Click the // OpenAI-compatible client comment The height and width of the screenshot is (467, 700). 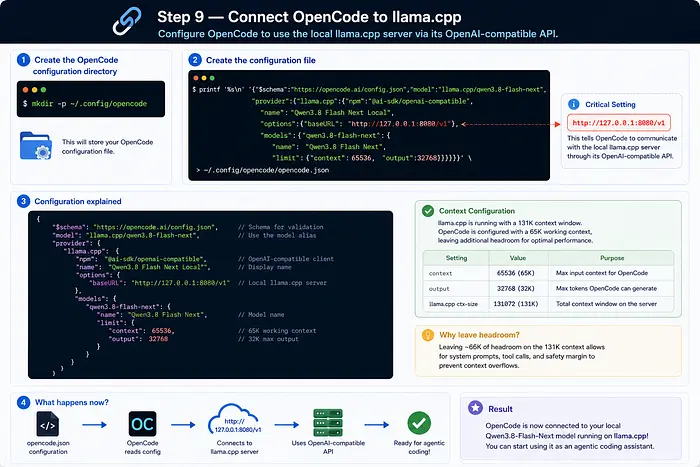point(286,259)
